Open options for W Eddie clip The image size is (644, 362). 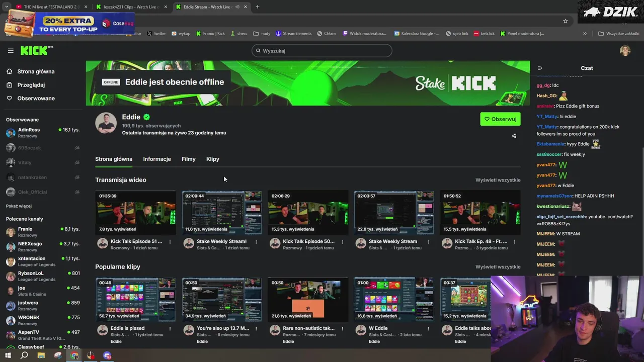[429, 329]
